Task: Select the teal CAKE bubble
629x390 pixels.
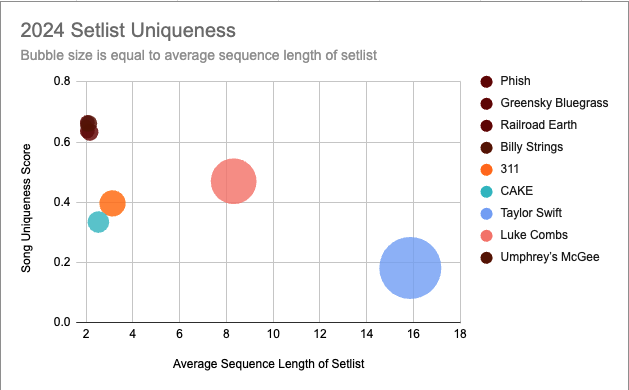Action: (98, 221)
